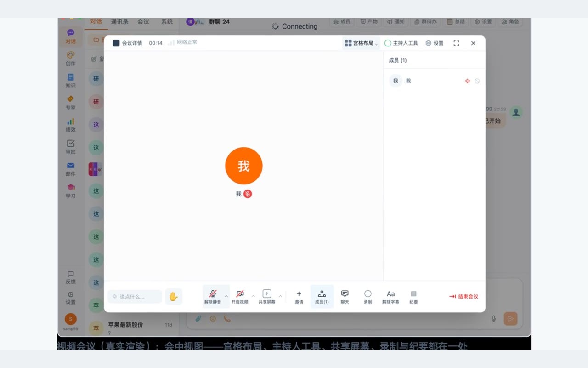This screenshot has height=368, width=588.
Task: Open the 宫格布局 layout dropdown
Action: (361, 43)
